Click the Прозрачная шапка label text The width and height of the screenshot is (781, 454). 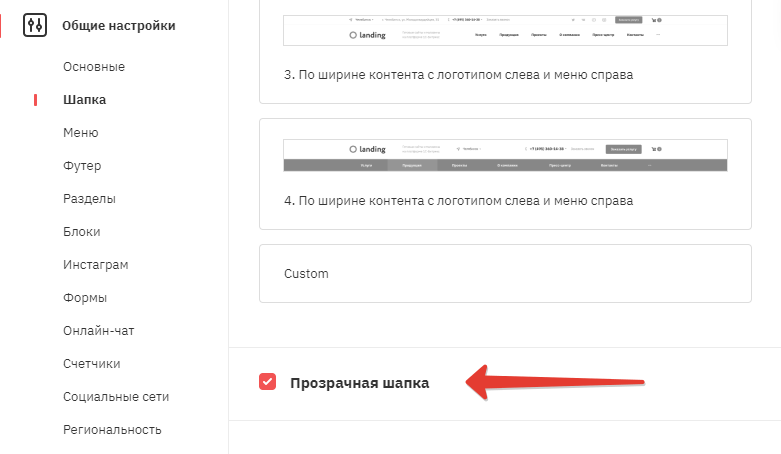(360, 383)
